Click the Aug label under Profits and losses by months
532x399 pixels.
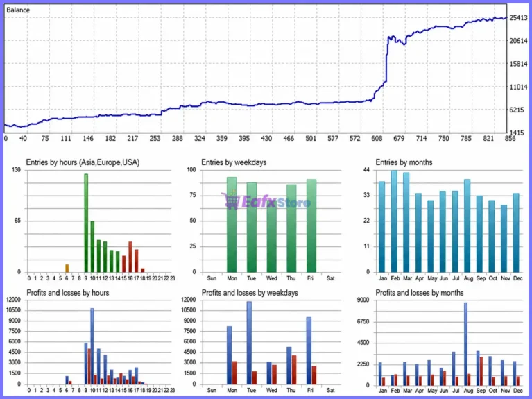468,391
